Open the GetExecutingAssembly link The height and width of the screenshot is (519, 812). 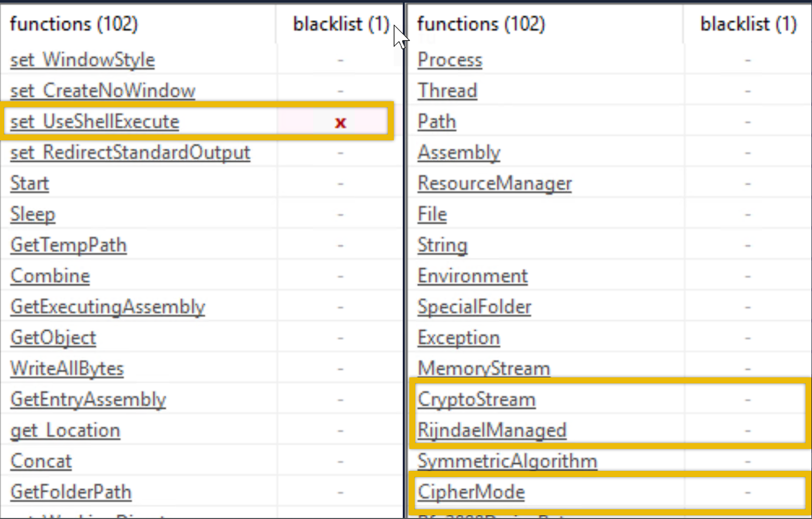(108, 307)
